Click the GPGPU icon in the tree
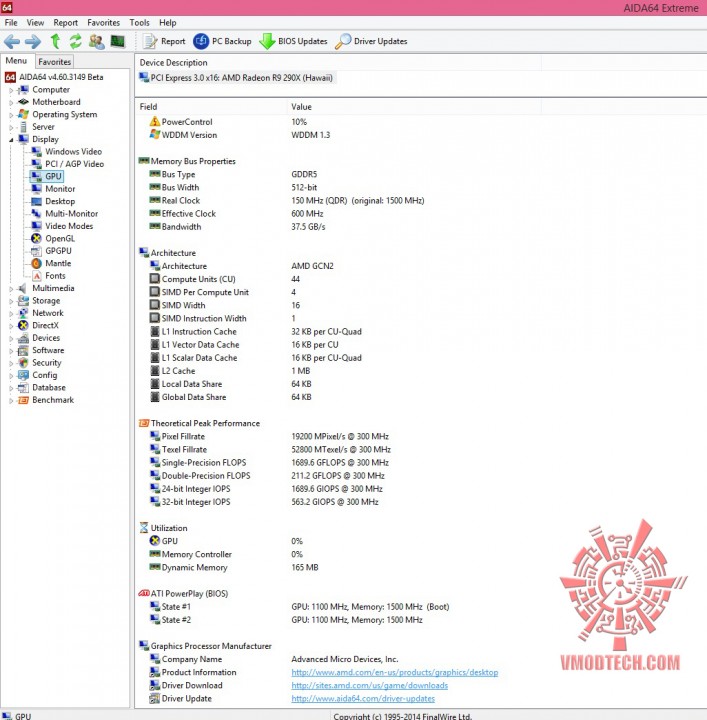Image resolution: width=707 pixels, height=720 pixels. 36,251
